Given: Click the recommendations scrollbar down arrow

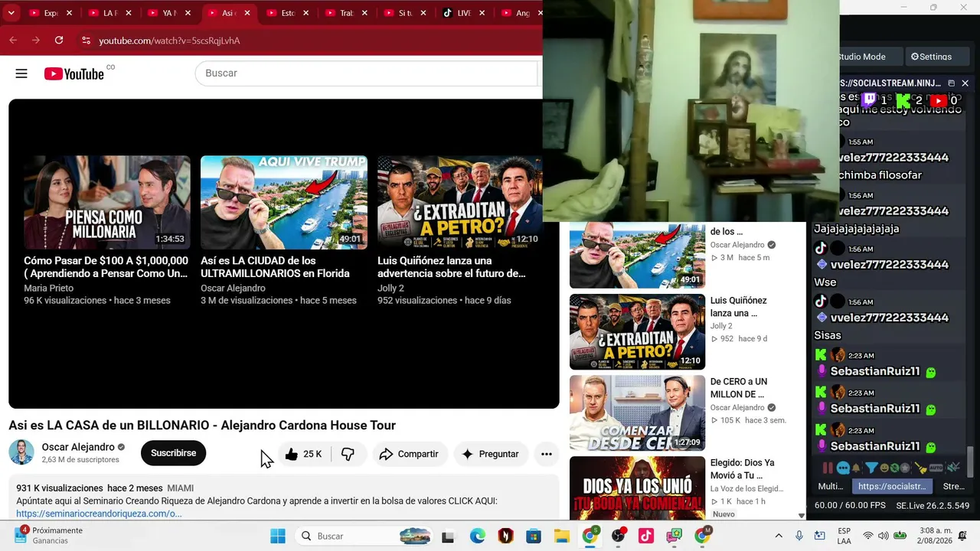Looking at the screenshot, I should click(802, 516).
